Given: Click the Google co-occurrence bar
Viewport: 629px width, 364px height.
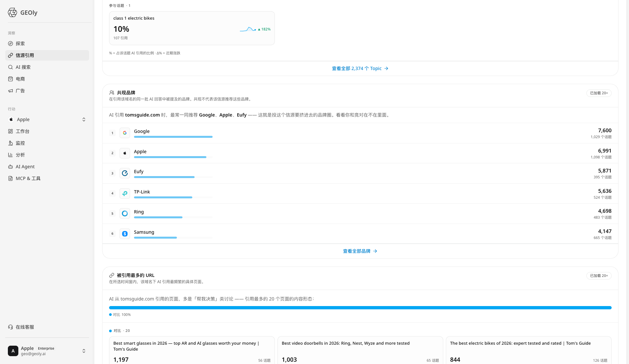Looking at the screenshot, I should pyautogui.click(x=173, y=137).
